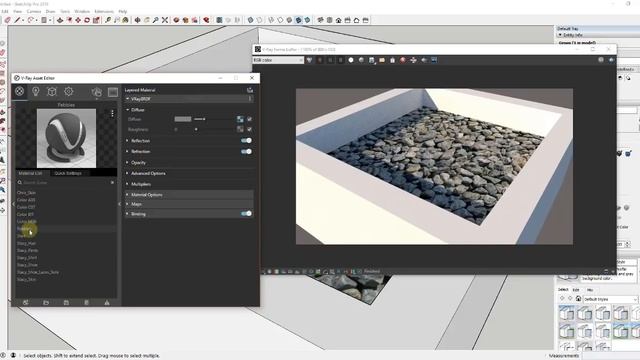Click the folder load image icon in frame buffer

(x=382, y=60)
